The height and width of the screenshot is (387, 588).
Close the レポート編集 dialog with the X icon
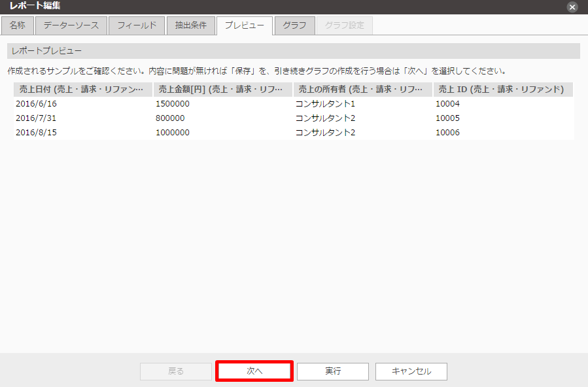pos(572,7)
